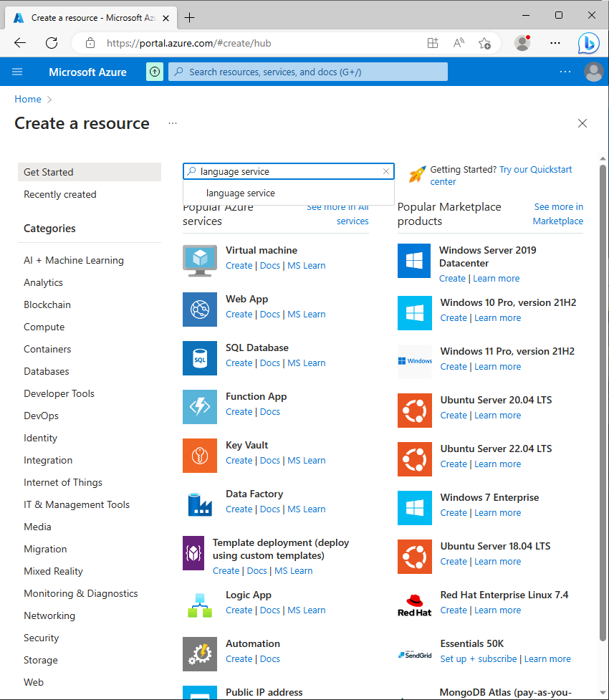Focus the Azure global search bar
The height and width of the screenshot is (700, 609).
(308, 72)
